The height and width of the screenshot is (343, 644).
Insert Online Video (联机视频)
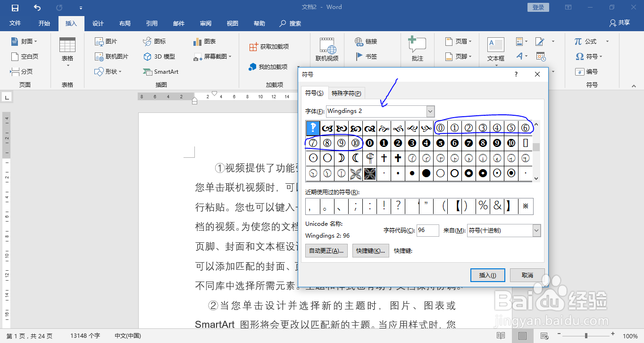327,50
